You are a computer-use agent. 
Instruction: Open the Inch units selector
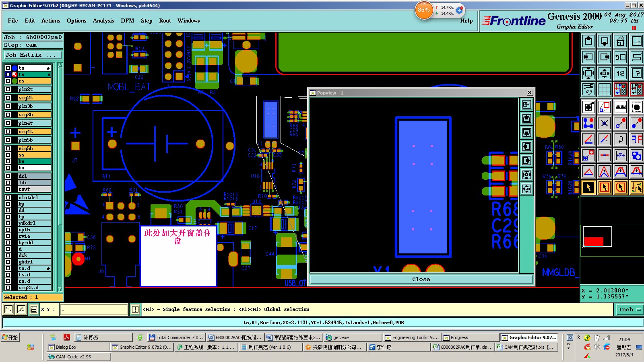click(629, 310)
